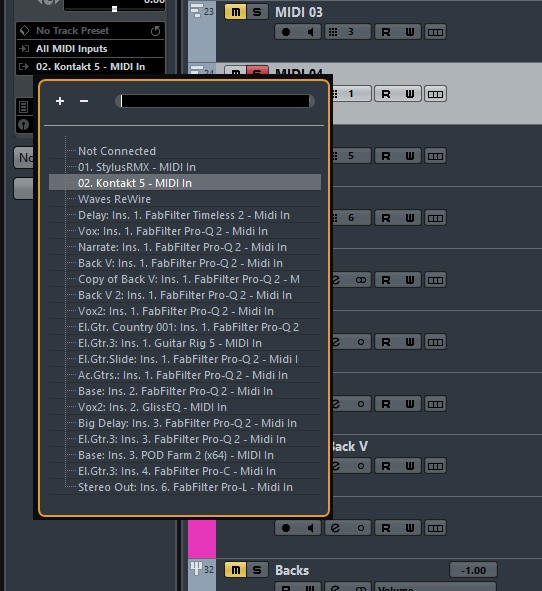Click the minus collapse-all icon in routing popup

pyautogui.click(x=84, y=101)
